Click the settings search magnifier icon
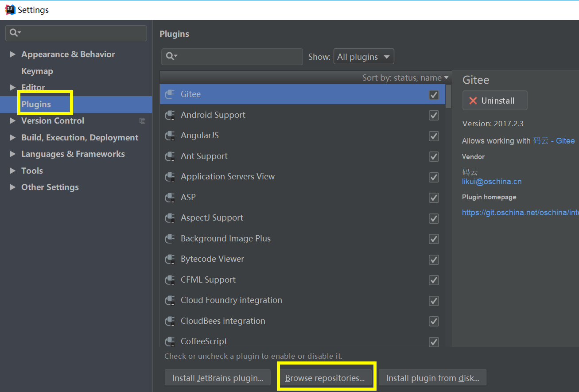 point(15,33)
